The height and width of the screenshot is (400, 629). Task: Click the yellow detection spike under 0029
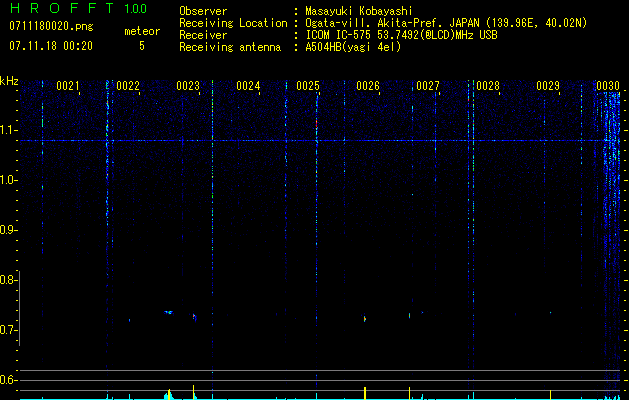coord(550,394)
